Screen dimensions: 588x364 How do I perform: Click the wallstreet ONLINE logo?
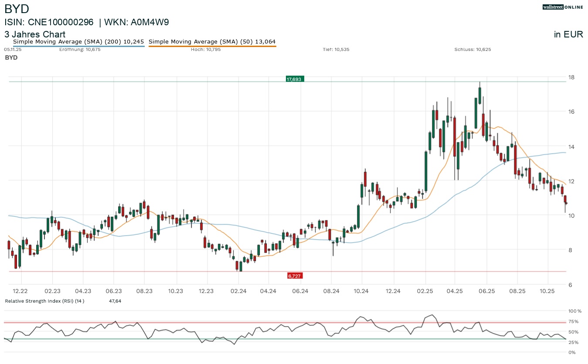(563, 7)
